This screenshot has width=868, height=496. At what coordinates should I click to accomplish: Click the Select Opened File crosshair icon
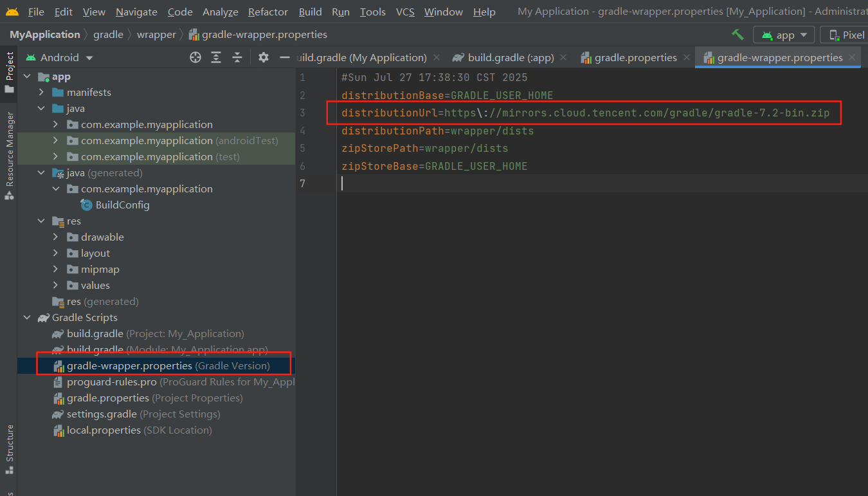click(195, 57)
